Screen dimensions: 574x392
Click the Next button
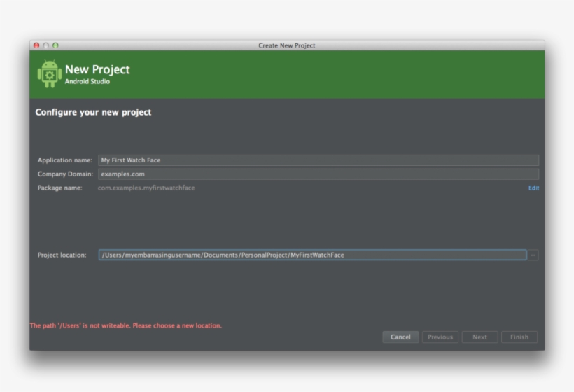[x=479, y=337]
